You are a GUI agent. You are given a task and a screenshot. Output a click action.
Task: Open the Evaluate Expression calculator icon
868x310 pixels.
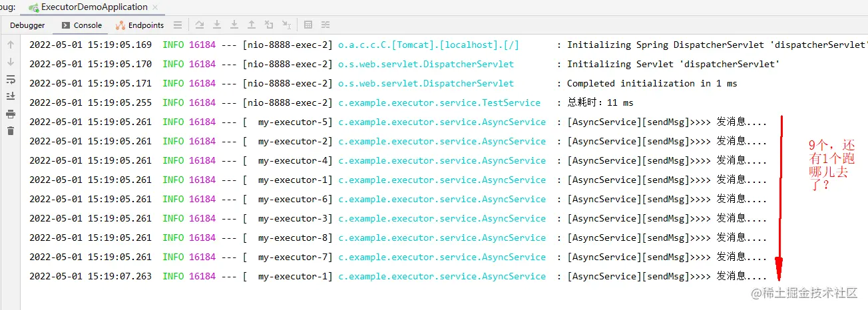tap(308, 25)
